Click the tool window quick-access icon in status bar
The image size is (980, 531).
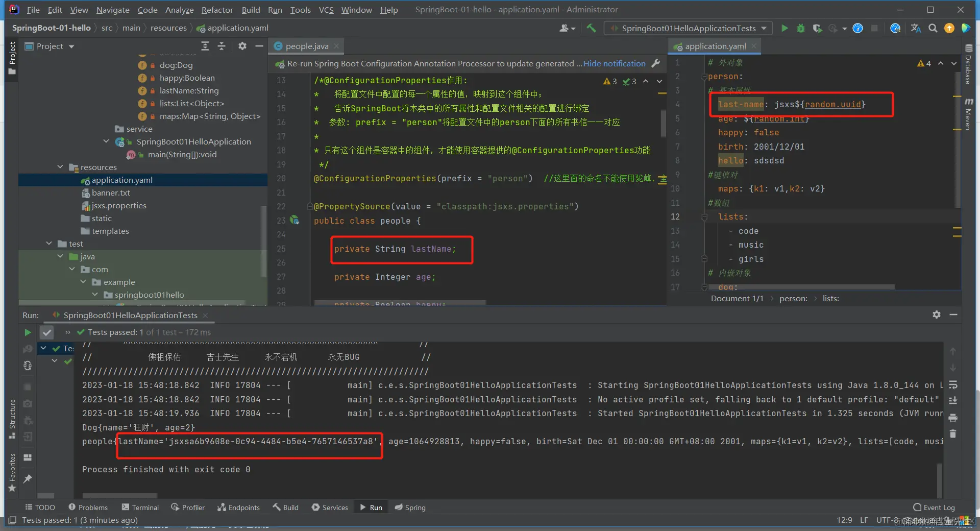pos(13,520)
